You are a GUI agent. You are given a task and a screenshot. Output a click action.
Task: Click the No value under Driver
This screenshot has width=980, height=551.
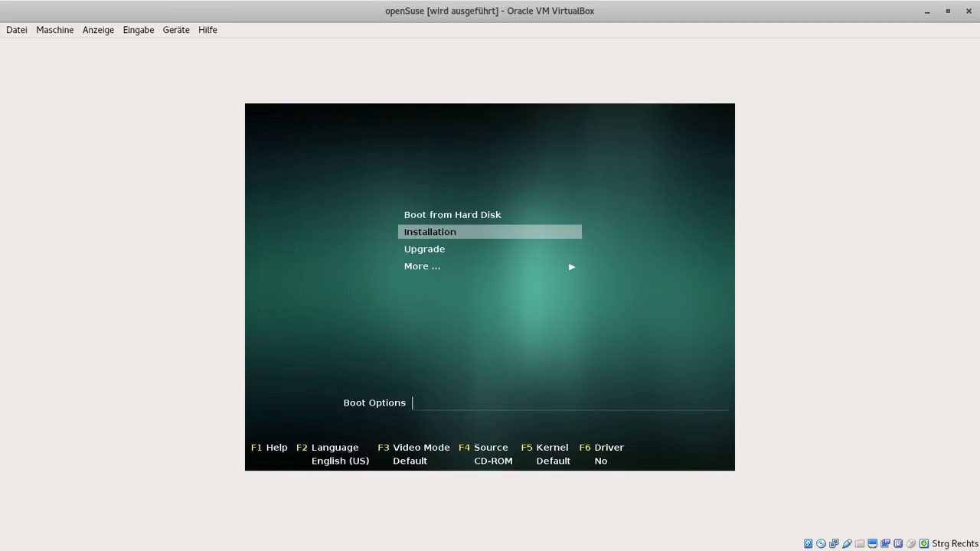pyautogui.click(x=601, y=461)
